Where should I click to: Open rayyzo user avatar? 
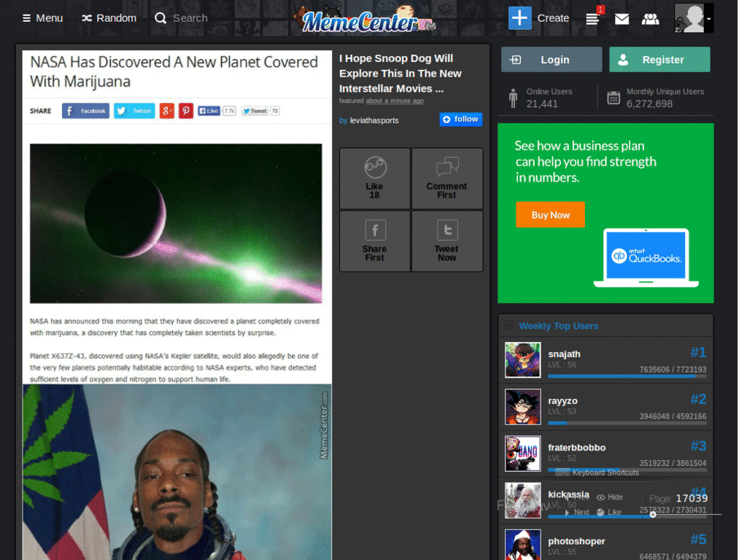coord(522,407)
